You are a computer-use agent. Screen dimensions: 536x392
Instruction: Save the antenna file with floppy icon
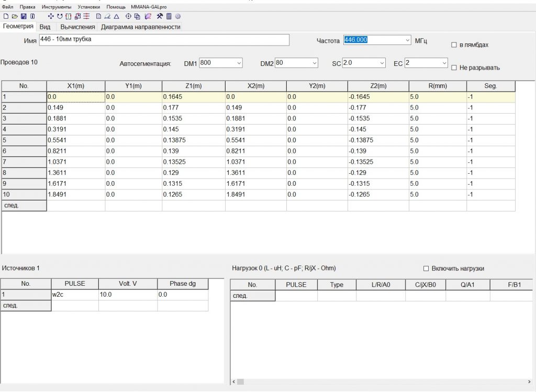pos(23,17)
